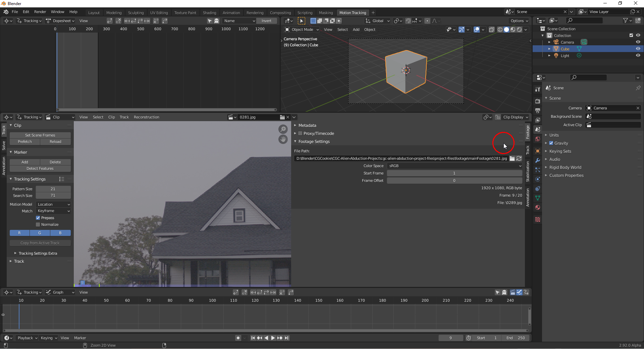This screenshot has width=644, height=349.
Task: Open Object Constraint Properties tab
Action: 538,189
